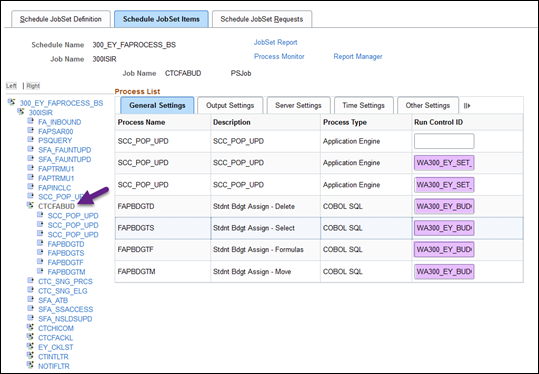This screenshot has width=539, height=374.
Task: Click the Run Control ID column header
Action: 438,122
